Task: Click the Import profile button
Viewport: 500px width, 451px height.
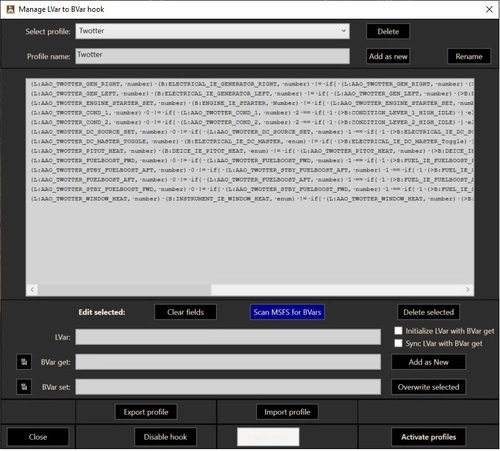Action: click(x=287, y=412)
